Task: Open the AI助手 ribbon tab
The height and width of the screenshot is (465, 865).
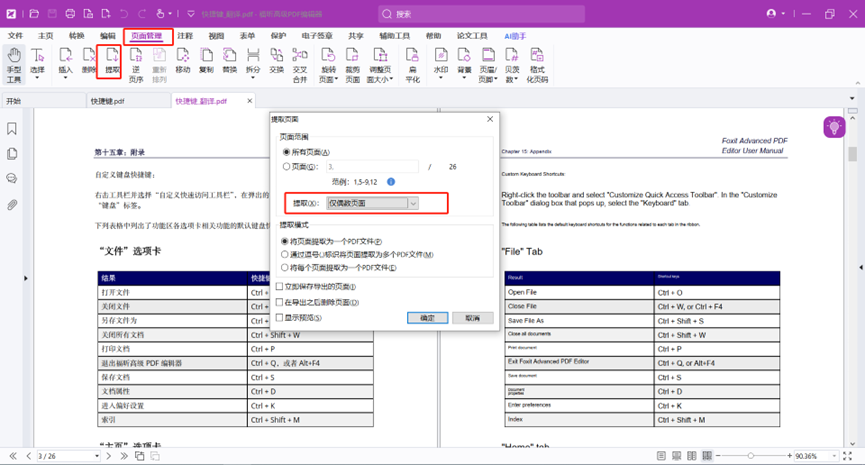Action: click(515, 36)
